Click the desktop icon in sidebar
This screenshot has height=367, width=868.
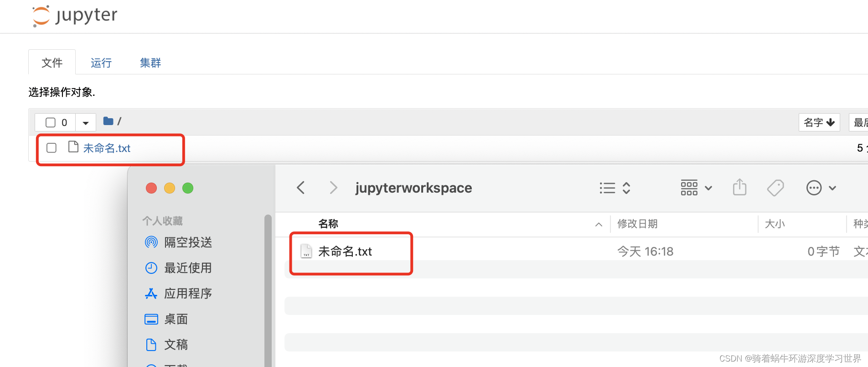pos(151,319)
